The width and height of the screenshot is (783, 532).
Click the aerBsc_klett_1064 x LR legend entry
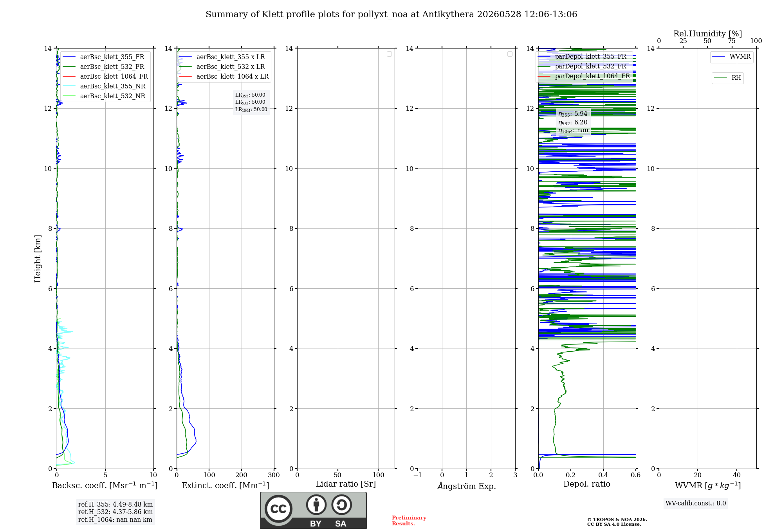[x=224, y=77]
